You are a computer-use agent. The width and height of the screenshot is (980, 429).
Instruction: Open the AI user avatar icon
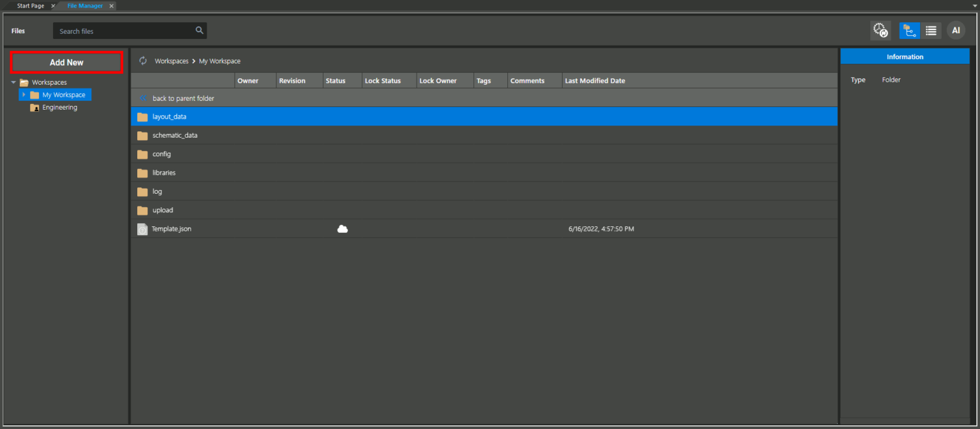coord(956,30)
